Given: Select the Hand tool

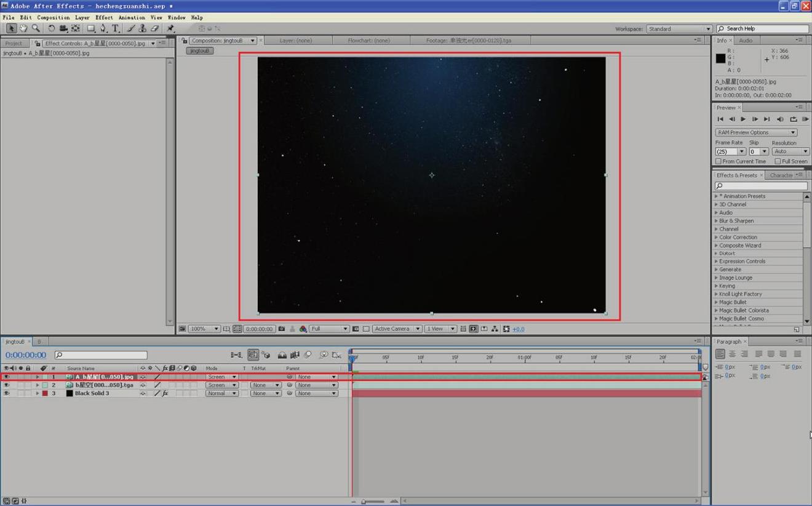Looking at the screenshot, I should (x=23, y=28).
